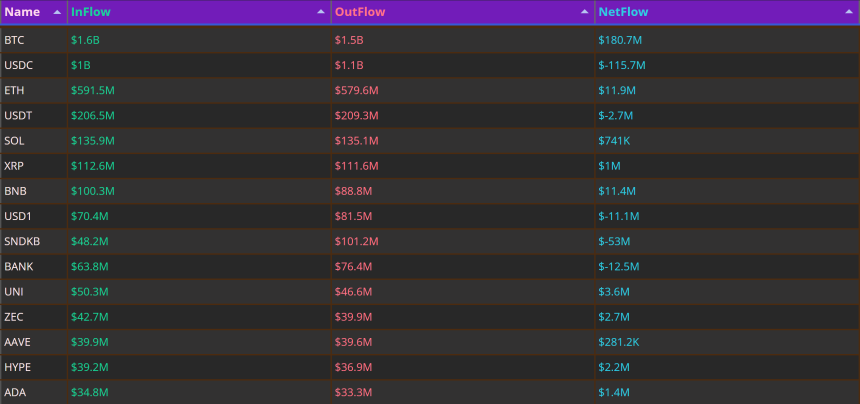Click SNDKB inflow value $48.2M

pyautogui.click(x=90, y=242)
